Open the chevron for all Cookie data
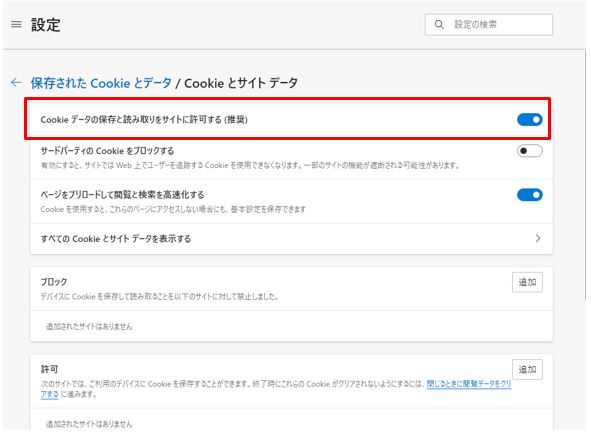Image resolution: width=591 pixels, height=434 pixels. point(538,238)
